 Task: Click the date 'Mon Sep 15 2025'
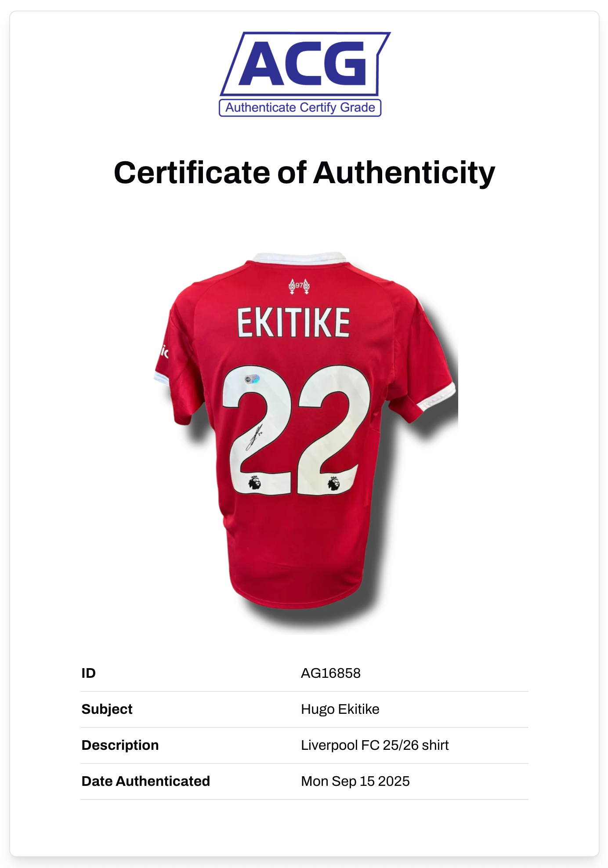click(x=355, y=781)
